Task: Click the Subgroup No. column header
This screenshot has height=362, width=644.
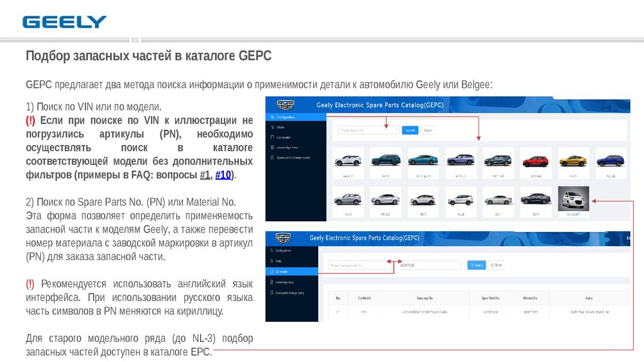Action: pos(425,298)
